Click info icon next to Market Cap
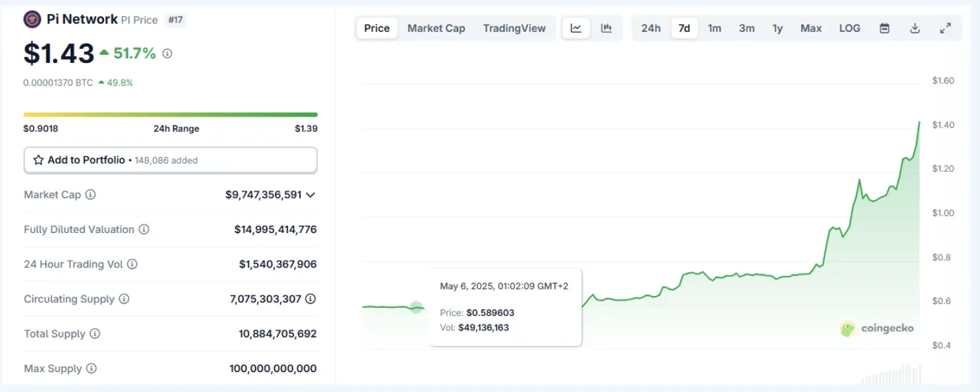 click(x=91, y=195)
